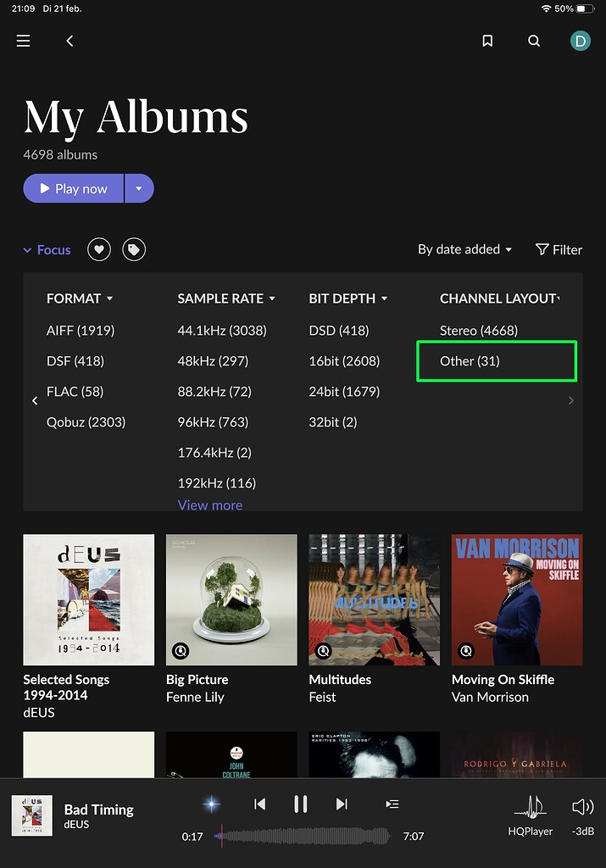Open the Play now dropdown arrow
The width and height of the screenshot is (606, 868).
[x=139, y=188]
